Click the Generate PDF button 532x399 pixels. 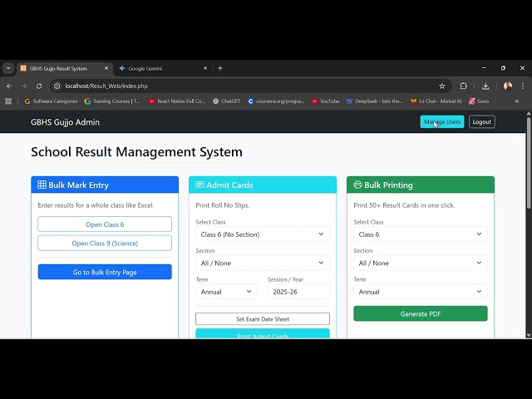tap(421, 314)
